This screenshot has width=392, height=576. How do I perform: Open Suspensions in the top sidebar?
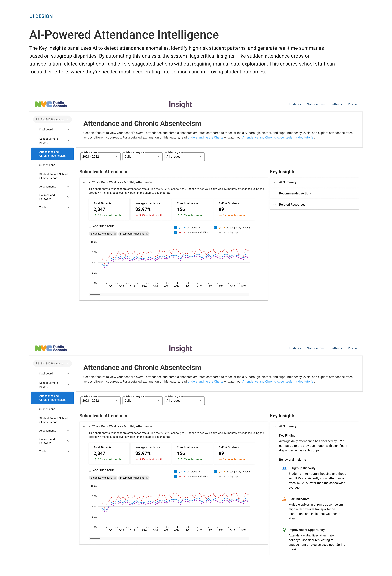pyautogui.click(x=47, y=165)
